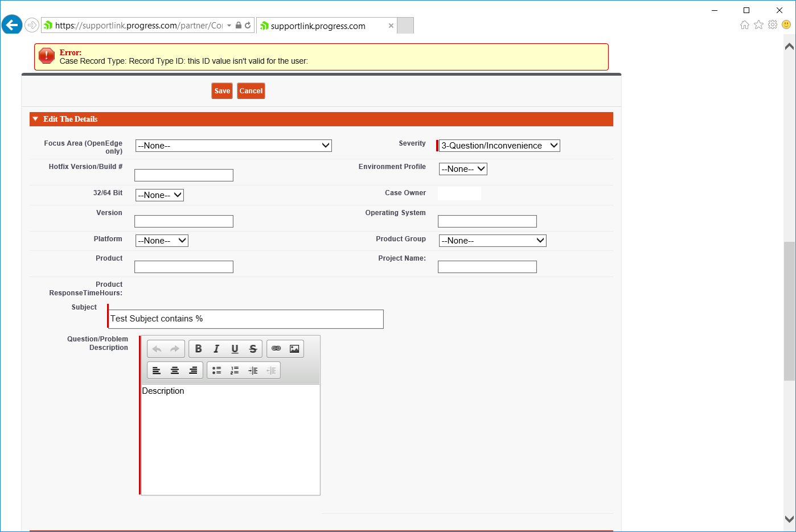This screenshot has height=532, width=796.
Task: Insert a hyperlink in description
Action: click(x=276, y=349)
